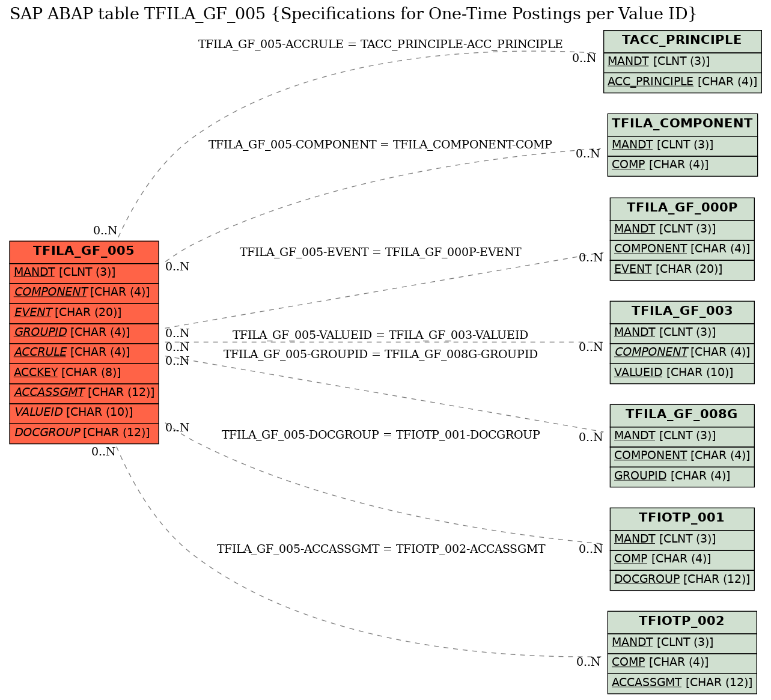Screen dimensions: 771x700
Task: Select COMP field in TFILA_COMPONENT table
Action: pos(682,165)
